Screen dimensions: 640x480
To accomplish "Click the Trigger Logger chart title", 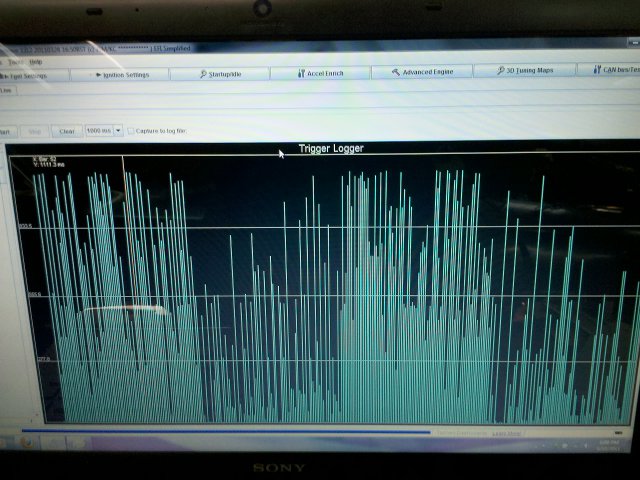I will point(331,149).
